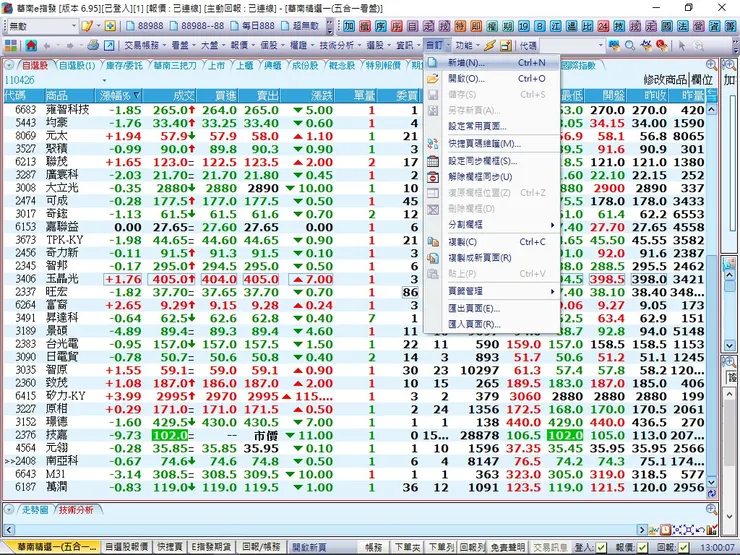The width and height of the screenshot is (740, 555).
Task: Open the 無數 dropdown at top left
Action: click(74, 26)
